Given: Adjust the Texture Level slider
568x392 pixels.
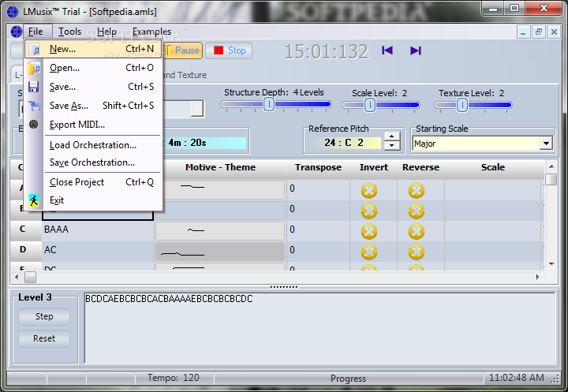Looking at the screenshot, I should pos(461,105).
